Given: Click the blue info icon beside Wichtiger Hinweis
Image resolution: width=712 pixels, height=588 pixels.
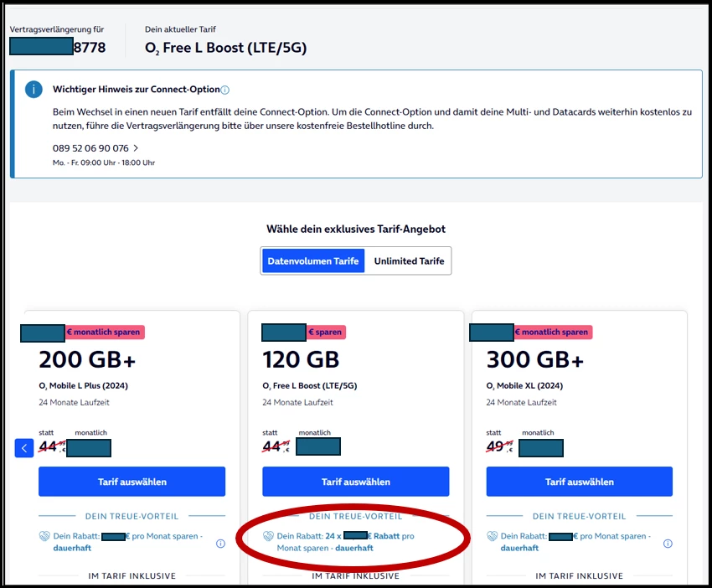Looking at the screenshot, I should point(34,90).
